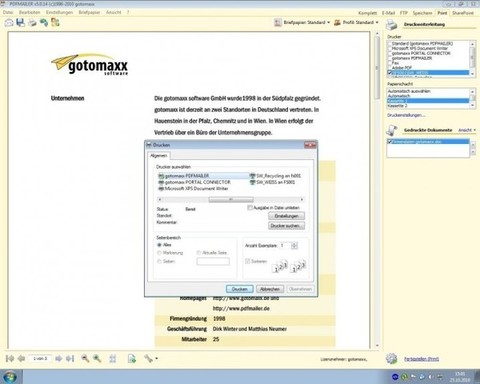Click the save floppy disk toolbar icon
Image resolution: width=480 pixels, height=384 pixels.
[20, 22]
